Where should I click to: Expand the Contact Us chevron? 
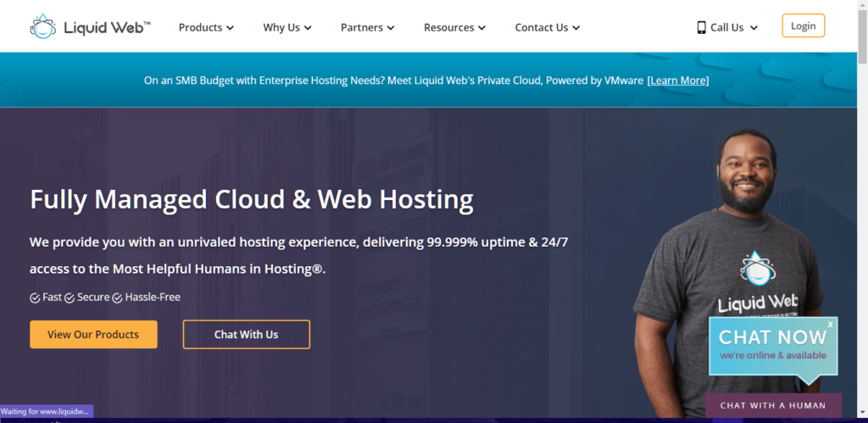tap(576, 28)
